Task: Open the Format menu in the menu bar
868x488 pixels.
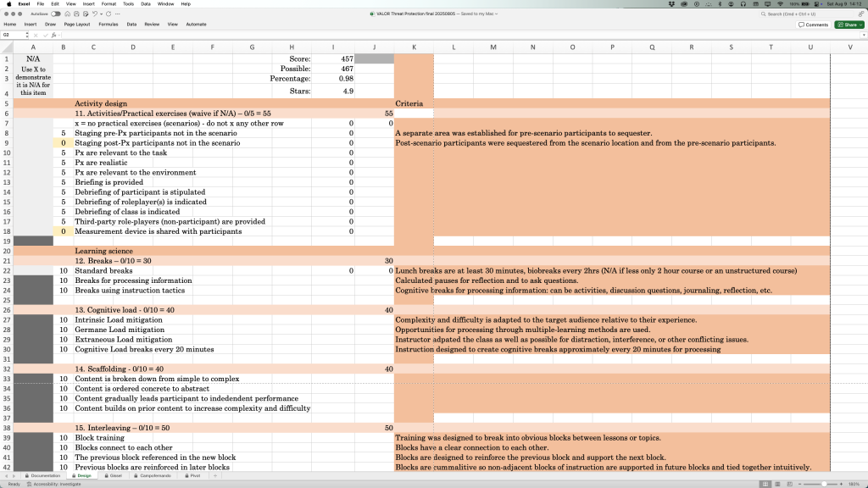Action: point(108,4)
